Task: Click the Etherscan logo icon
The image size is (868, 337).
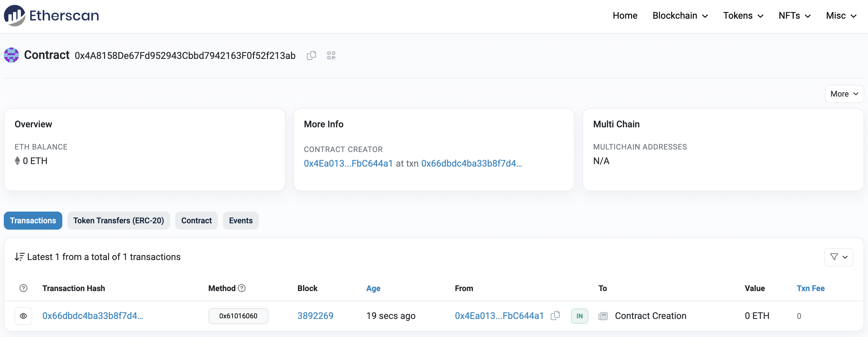Action: click(14, 16)
